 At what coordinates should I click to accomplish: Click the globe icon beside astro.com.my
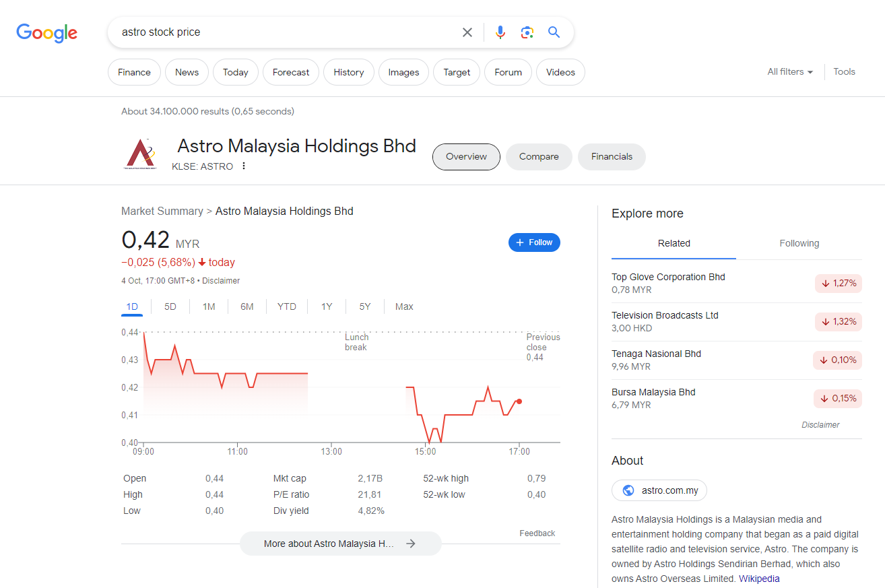[628, 490]
